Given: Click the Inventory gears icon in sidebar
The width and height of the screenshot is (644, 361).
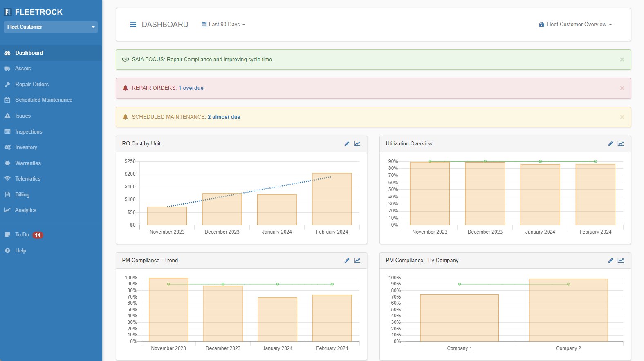Looking at the screenshot, I should (x=7, y=147).
